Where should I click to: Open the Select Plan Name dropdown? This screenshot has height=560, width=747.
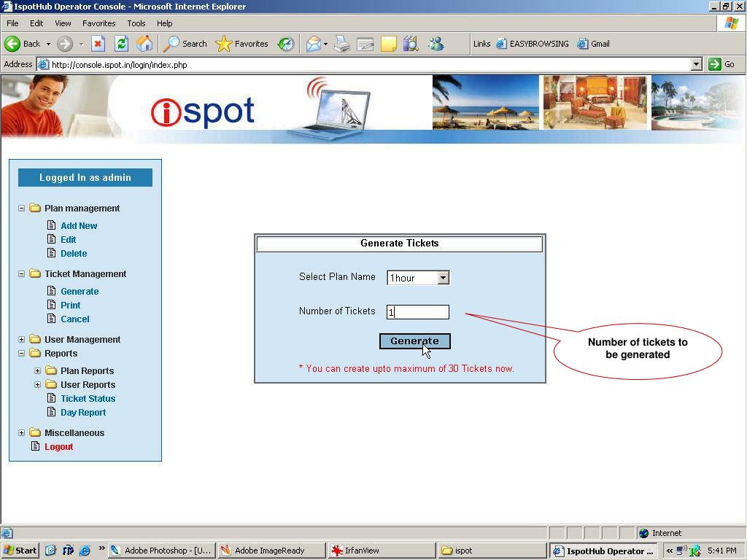coord(442,278)
